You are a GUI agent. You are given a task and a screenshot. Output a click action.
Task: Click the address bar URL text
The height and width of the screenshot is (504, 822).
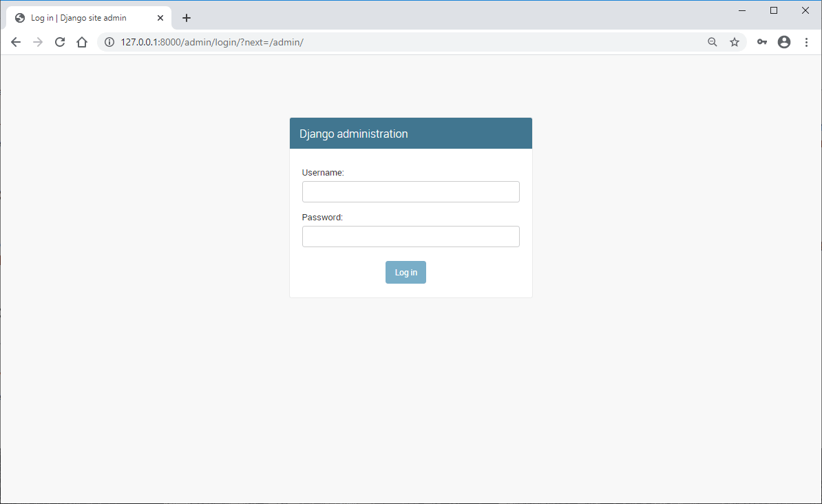click(x=212, y=43)
